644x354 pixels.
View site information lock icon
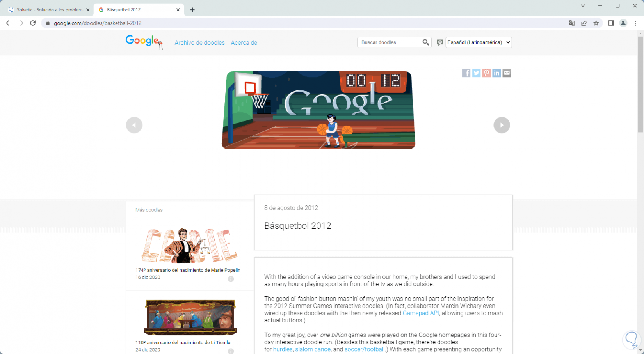coord(48,23)
